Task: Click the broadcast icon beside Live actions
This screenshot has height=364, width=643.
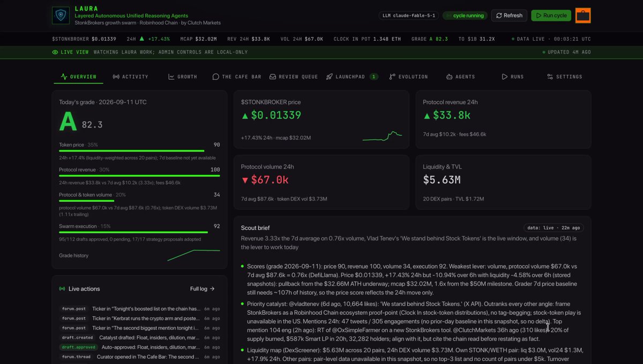Action: pos(62,289)
